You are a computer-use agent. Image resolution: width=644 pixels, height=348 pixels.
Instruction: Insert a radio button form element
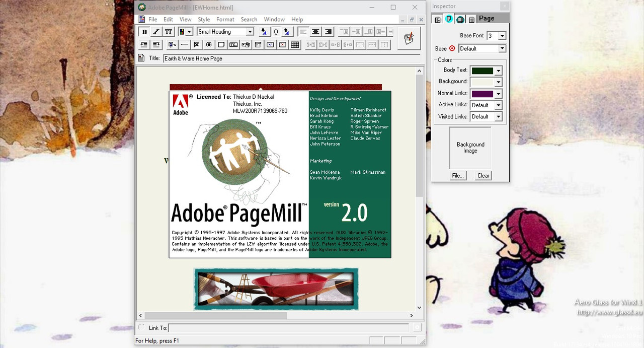click(x=209, y=45)
